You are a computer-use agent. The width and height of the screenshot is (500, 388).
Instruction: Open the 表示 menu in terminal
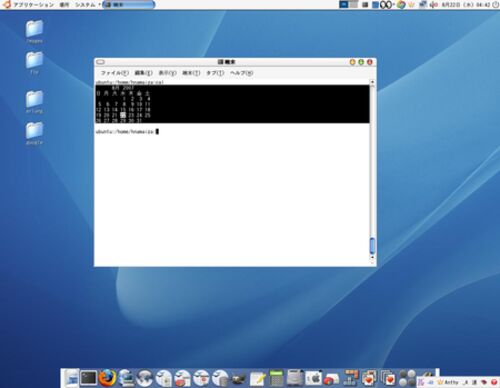click(x=167, y=73)
